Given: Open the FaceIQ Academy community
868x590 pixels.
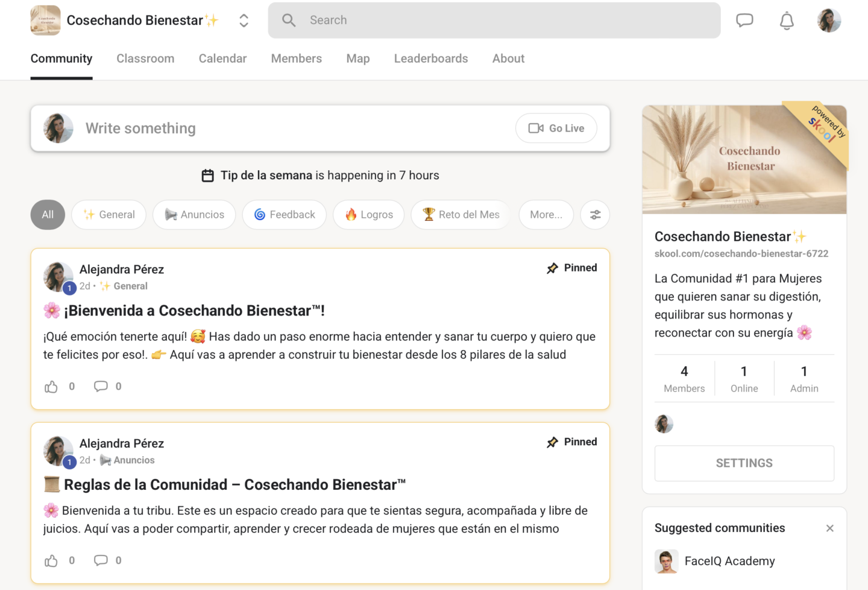Looking at the screenshot, I should [x=729, y=561].
